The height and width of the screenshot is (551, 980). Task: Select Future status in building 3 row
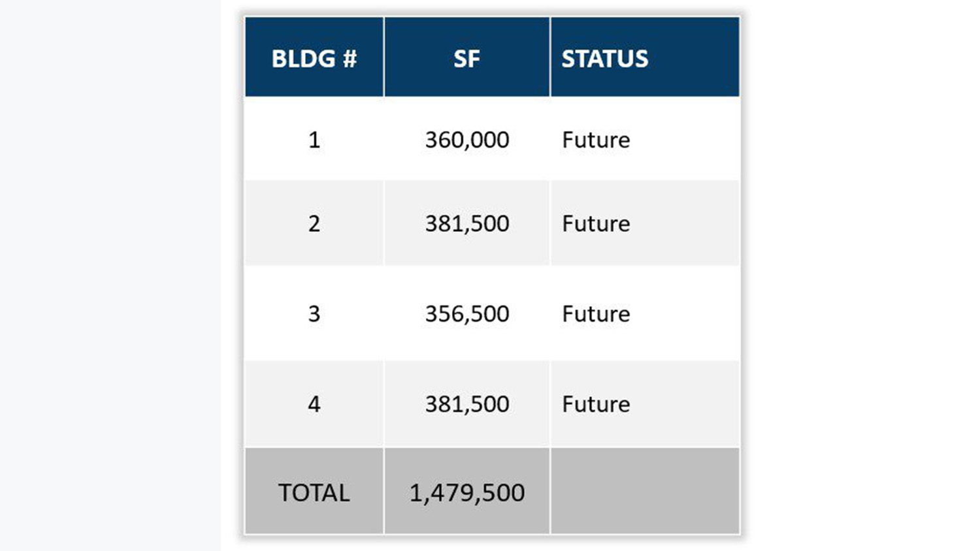(596, 313)
